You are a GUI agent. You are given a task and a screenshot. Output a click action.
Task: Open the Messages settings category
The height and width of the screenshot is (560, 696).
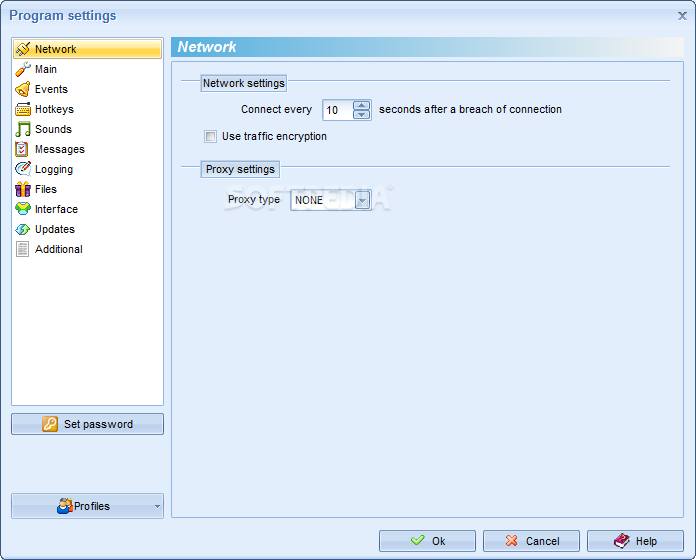tap(87, 149)
